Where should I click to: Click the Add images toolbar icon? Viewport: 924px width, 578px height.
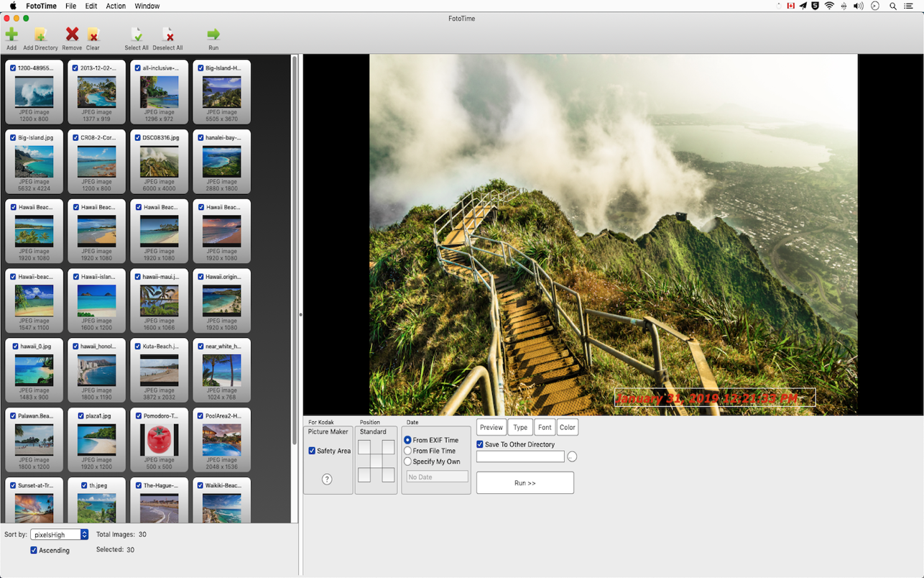11,35
